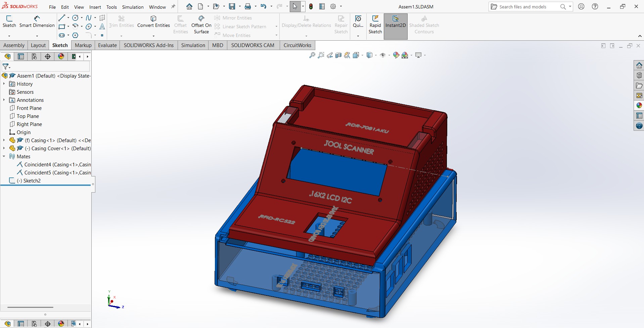This screenshot has width=644, height=328.
Task: Click the Apply Scene icon
Action: 405,55
